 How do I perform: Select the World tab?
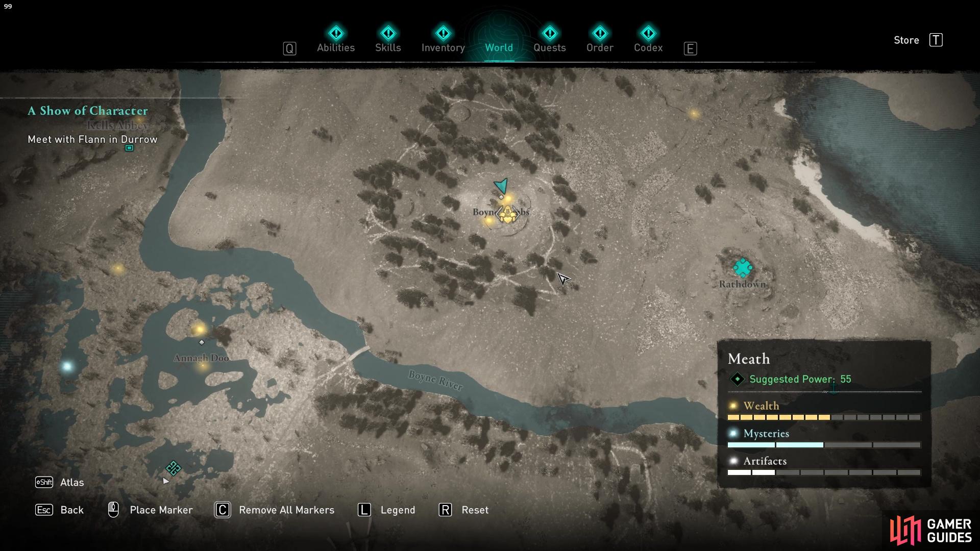click(x=499, y=47)
